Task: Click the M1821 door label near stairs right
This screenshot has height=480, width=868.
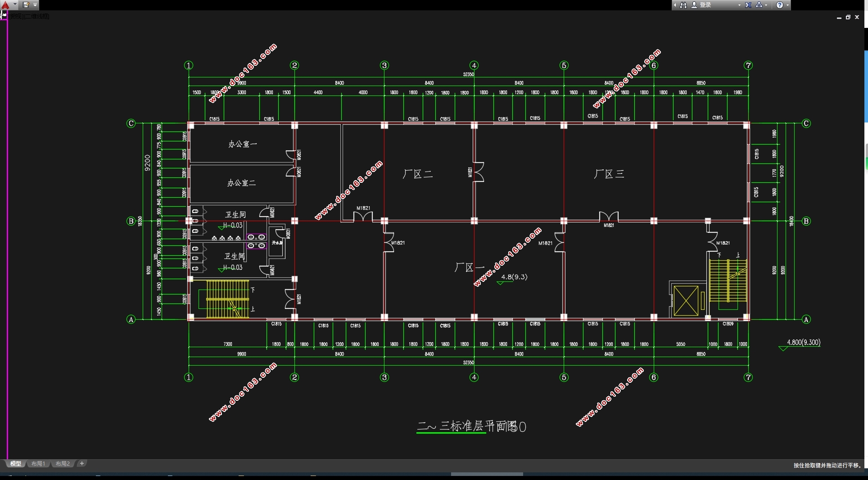Action: click(x=723, y=243)
